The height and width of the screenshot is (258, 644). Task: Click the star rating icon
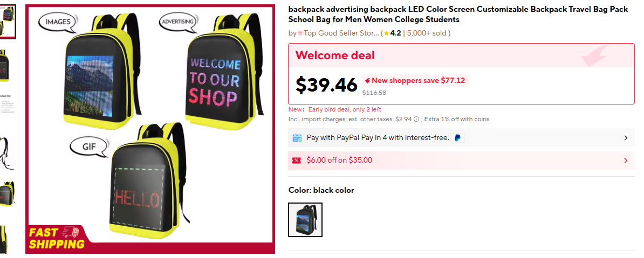pos(386,33)
